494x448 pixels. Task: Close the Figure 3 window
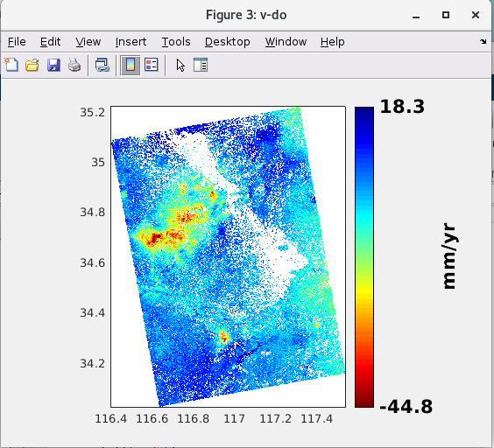[476, 15]
